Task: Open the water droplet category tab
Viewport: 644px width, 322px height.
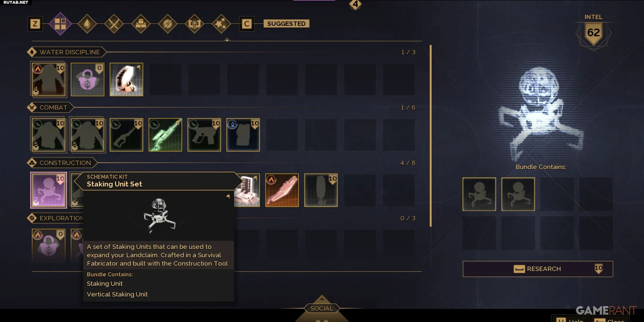Action: [x=87, y=24]
